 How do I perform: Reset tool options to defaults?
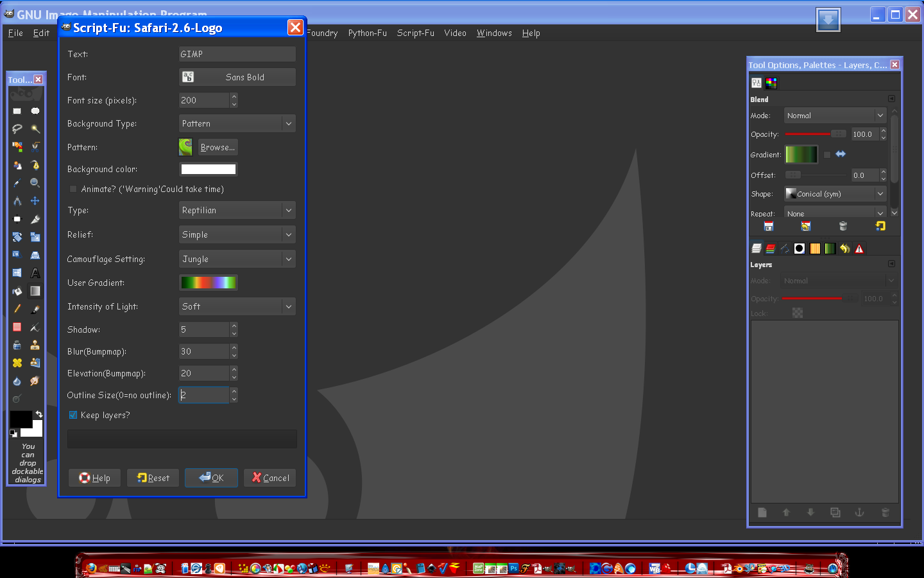tap(880, 226)
